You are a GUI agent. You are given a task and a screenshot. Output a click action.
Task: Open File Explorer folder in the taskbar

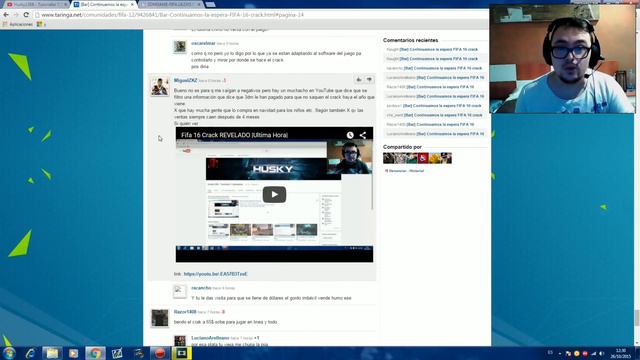(52, 353)
